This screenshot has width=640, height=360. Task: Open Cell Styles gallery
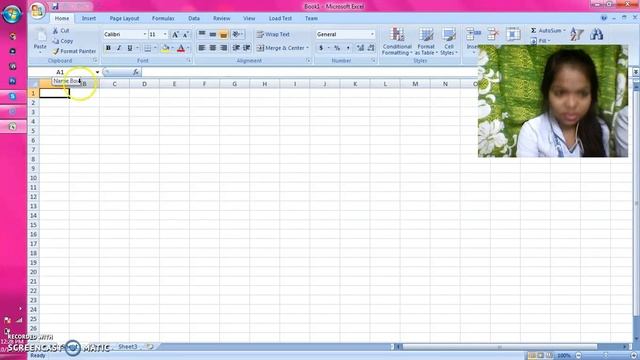click(x=449, y=41)
